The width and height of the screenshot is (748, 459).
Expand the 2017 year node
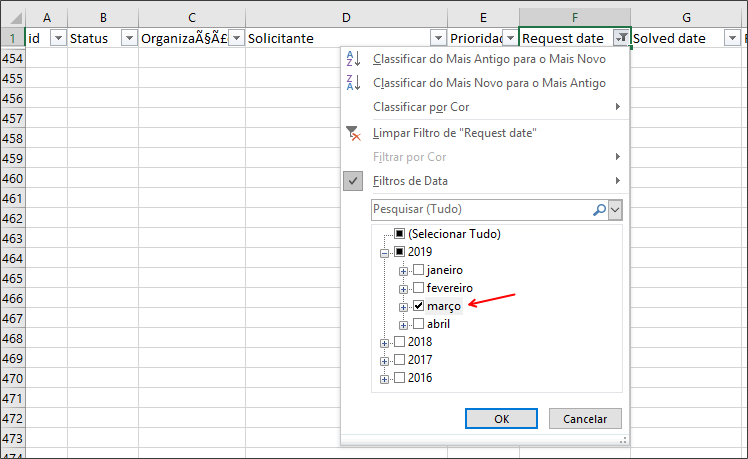384,361
